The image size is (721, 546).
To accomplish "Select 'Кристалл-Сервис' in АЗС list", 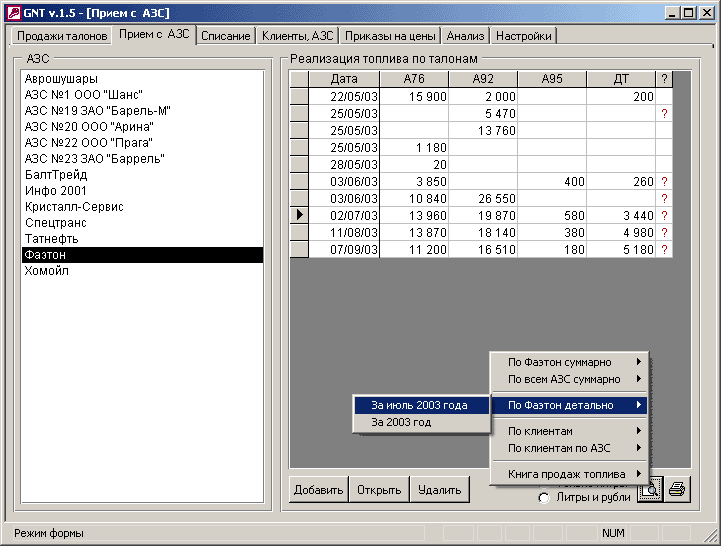I will tap(143, 207).
